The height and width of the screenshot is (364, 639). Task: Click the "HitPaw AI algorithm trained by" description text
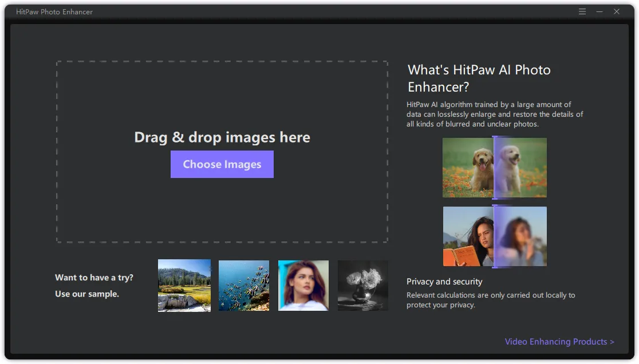(x=495, y=114)
